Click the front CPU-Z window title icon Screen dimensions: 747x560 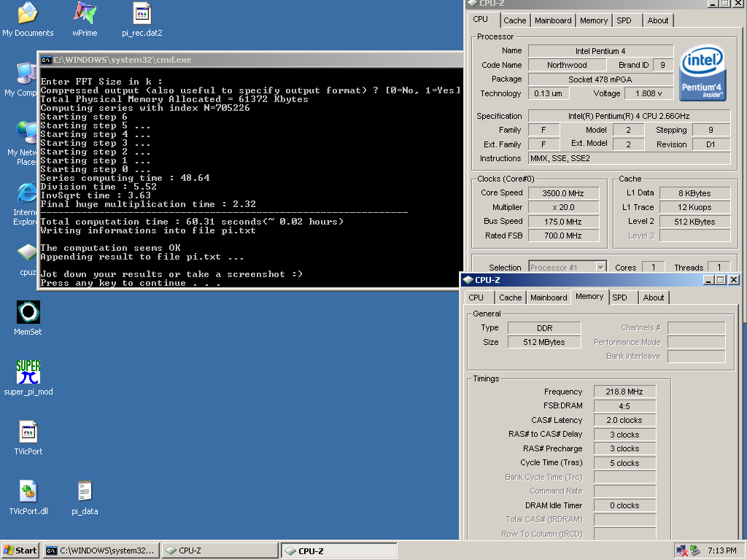468,280
